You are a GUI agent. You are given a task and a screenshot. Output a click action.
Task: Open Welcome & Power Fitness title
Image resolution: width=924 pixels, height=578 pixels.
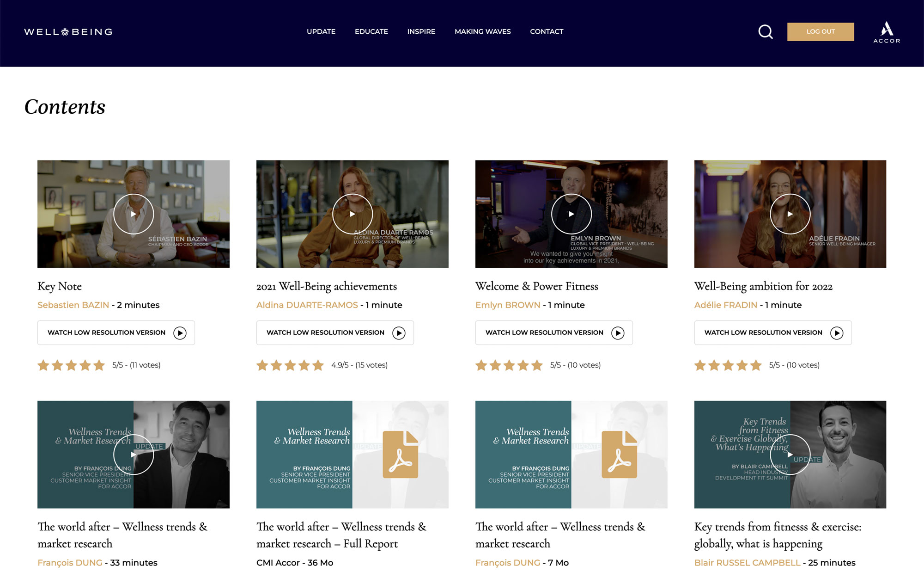(537, 286)
